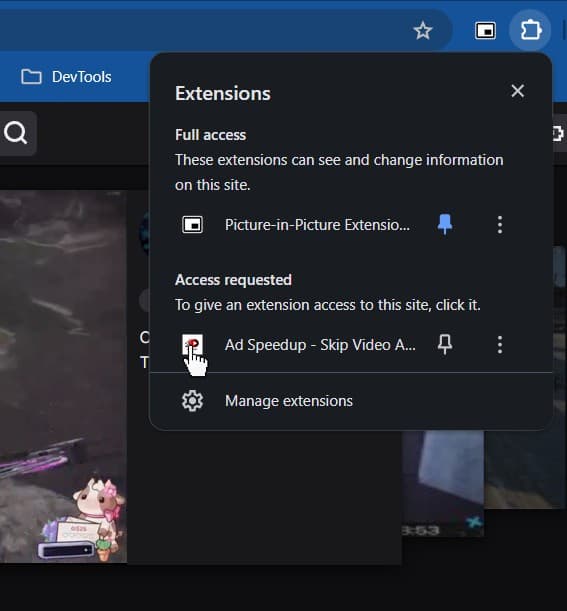Pin the Ad Speedup extension
Screen dimensions: 567x611
[445, 344]
